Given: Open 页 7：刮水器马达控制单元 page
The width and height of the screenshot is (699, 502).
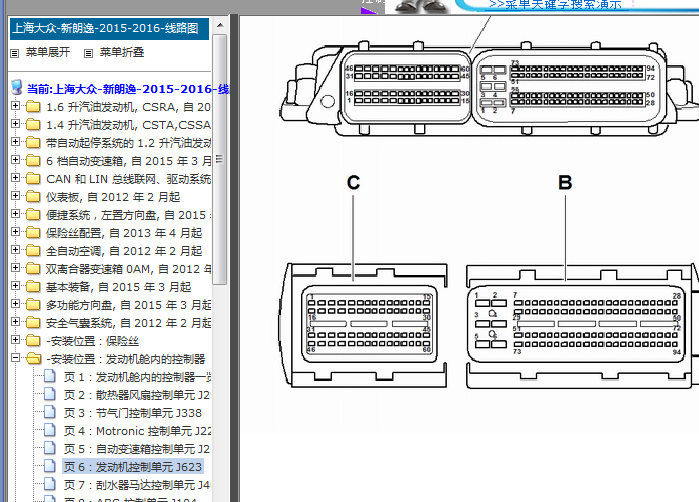Looking at the screenshot, I should pyautogui.click(x=137, y=485).
